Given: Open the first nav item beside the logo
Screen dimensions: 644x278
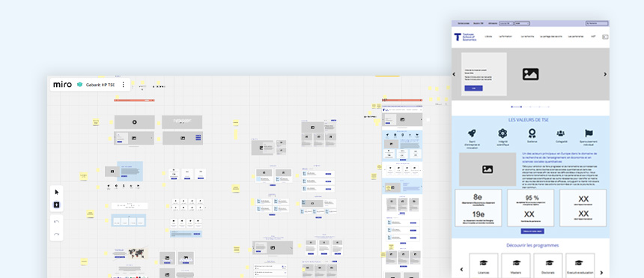Looking at the screenshot, I should click(488, 36).
